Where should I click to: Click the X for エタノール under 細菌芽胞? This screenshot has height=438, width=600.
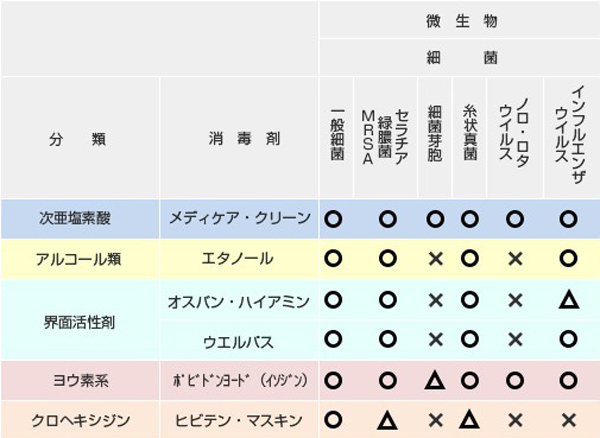point(435,259)
